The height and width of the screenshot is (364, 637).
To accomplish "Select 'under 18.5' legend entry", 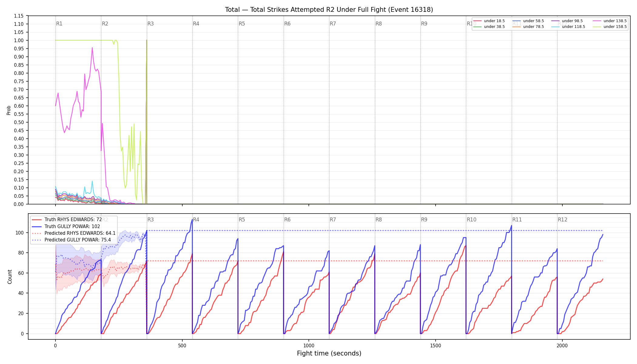I will [x=489, y=21].
